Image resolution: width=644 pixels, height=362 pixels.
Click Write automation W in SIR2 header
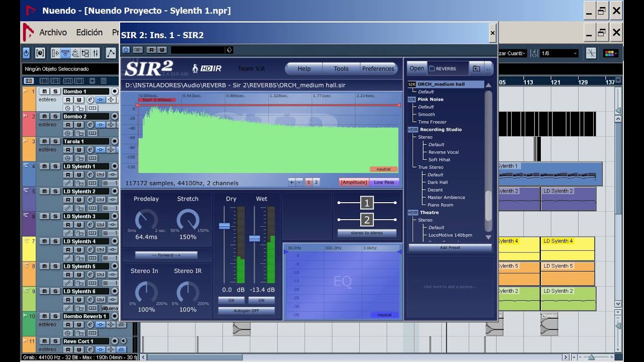[x=162, y=50]
